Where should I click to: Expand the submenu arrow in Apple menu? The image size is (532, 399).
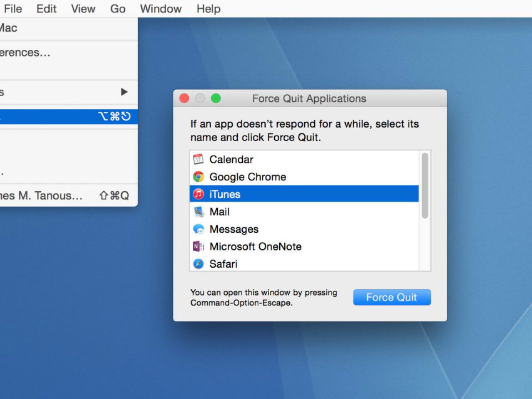(124, 92)
